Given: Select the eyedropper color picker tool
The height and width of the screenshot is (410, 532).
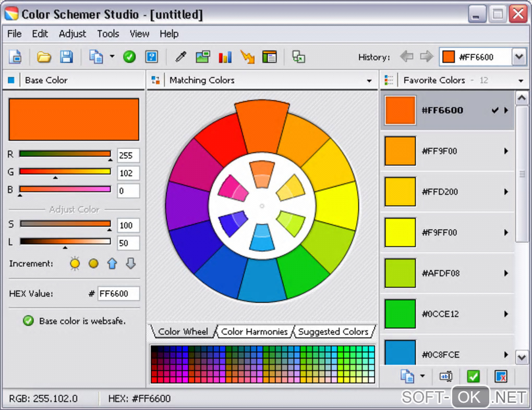Looking at the screenshot, I should tap(181, 57).
